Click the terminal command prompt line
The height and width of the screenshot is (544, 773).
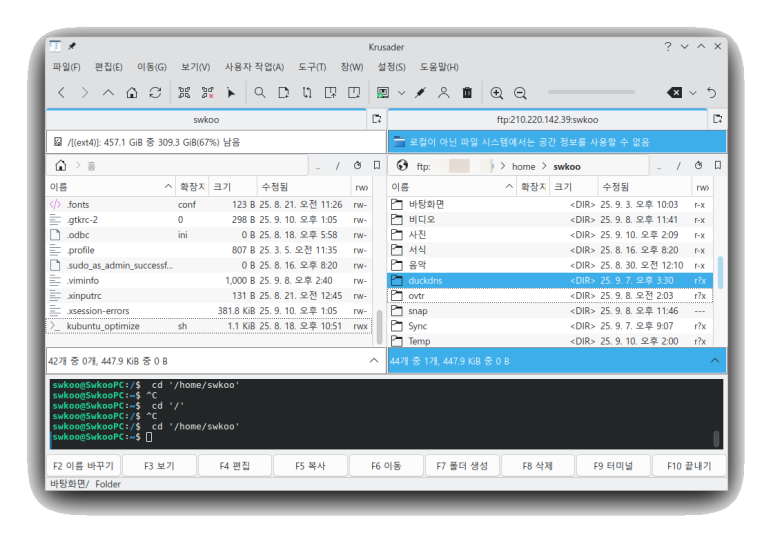[x=102, y=437]
